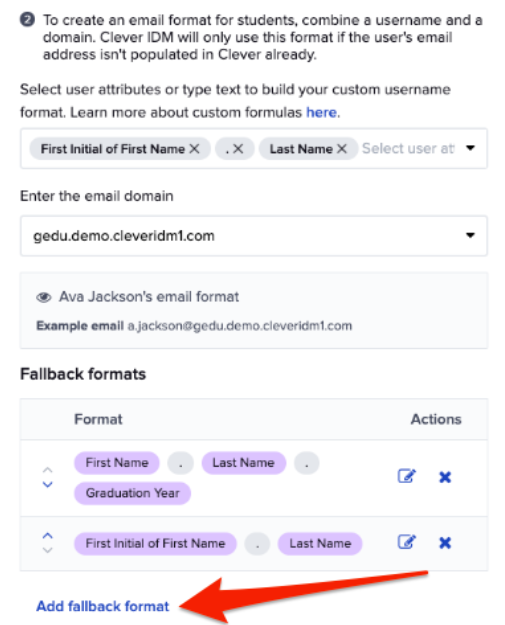Delete the Graduation Year fallback format
This screenshot has height=625, width=505.
445,477
